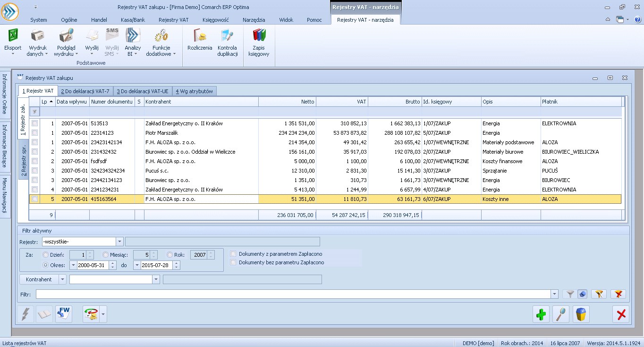Viewport: 644px width, 347px height.
Task: Select the Rok radio button
Action: 170,255
